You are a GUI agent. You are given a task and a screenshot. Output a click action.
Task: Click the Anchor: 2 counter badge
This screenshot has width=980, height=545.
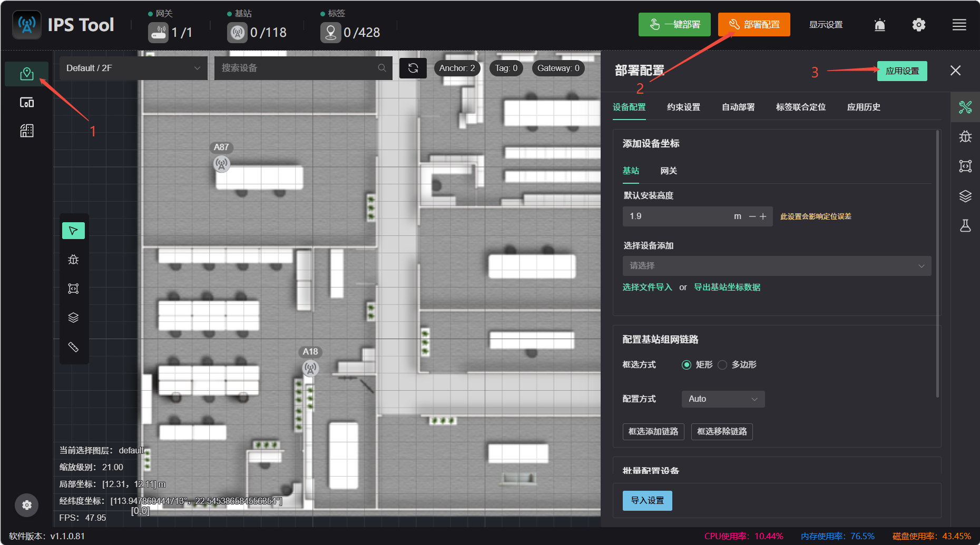(x=457, y=68)
